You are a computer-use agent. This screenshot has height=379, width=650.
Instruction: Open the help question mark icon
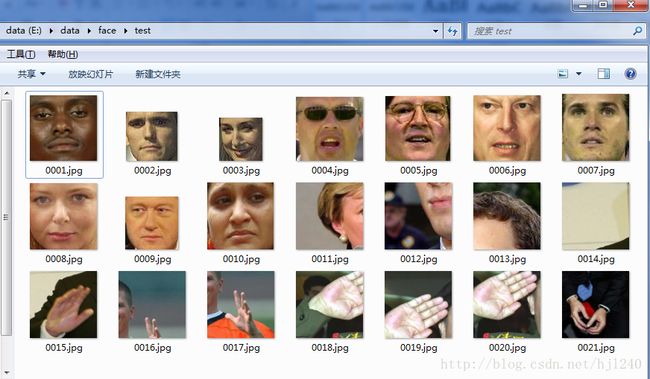point(630,74)
